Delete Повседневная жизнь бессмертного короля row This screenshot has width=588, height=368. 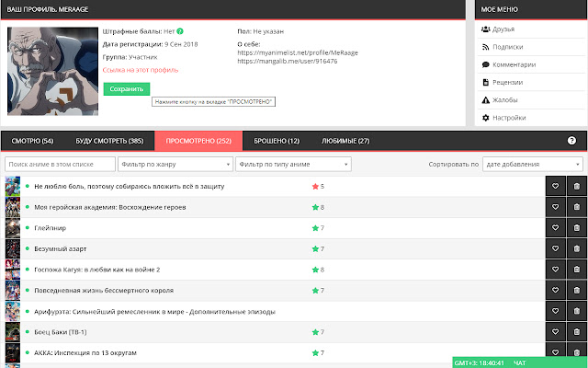coord(577,291)
